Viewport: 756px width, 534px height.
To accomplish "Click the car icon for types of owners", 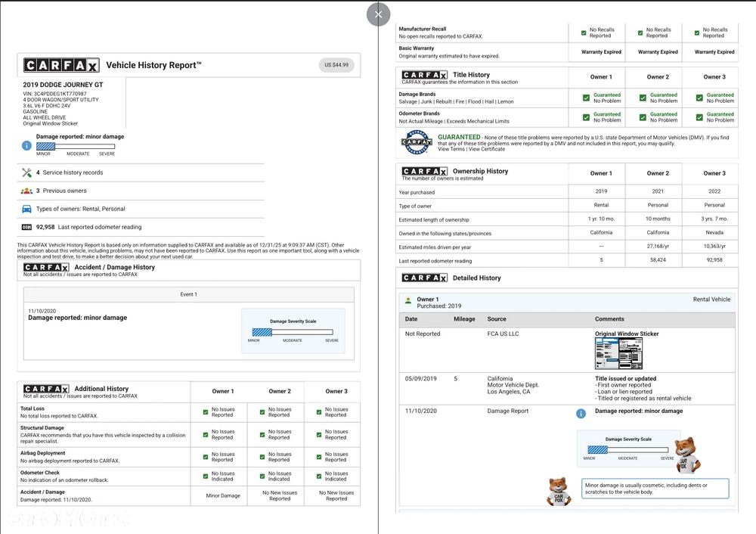I will [26, 209].
